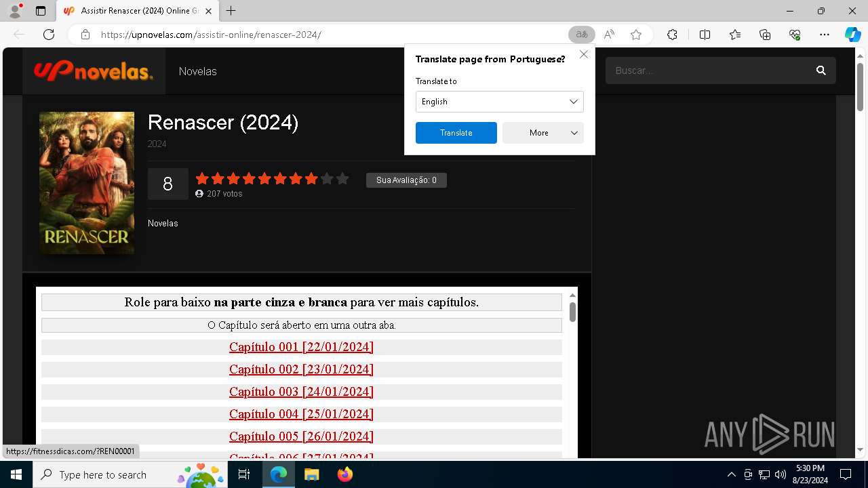Rate with the first star
Viewport: 868px width, 488px height.
click(x=202, y=179)
